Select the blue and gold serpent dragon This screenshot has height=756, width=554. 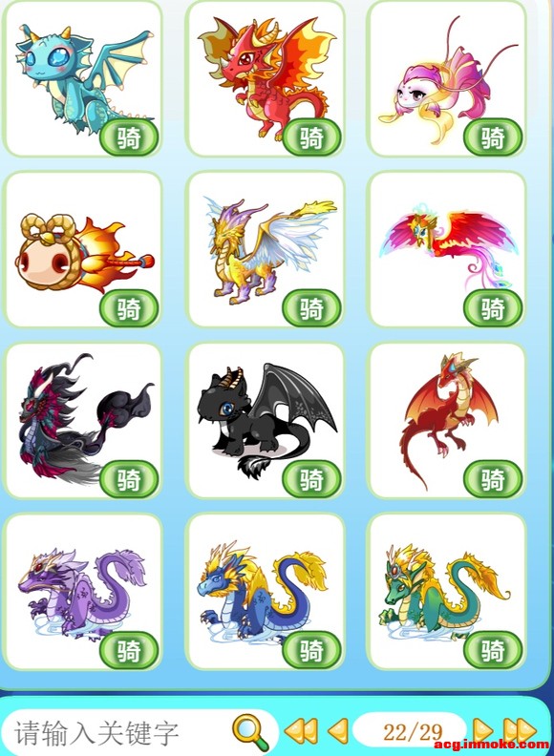(x=266, y=591)
